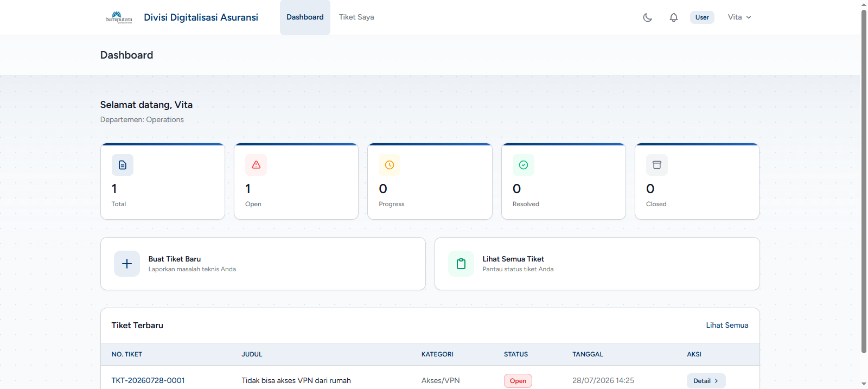The width and height of the screenshot is (868, 389).
Task: Click the STATUS column header
Action: click(516, 354)
